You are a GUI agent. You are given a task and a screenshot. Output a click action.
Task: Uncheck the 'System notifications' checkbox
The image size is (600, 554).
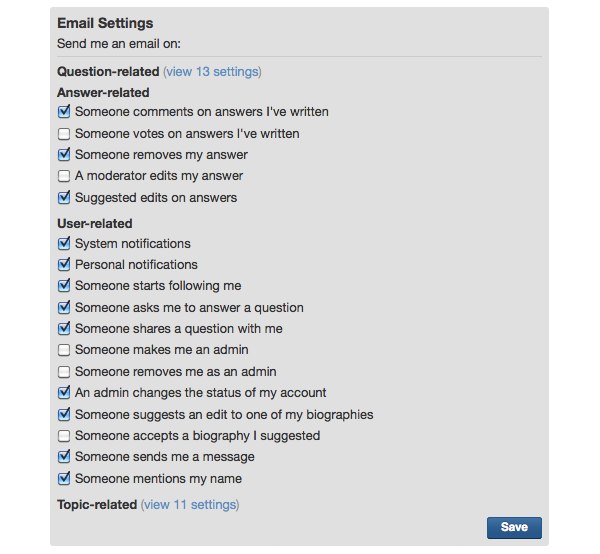[x=65, y=244]
